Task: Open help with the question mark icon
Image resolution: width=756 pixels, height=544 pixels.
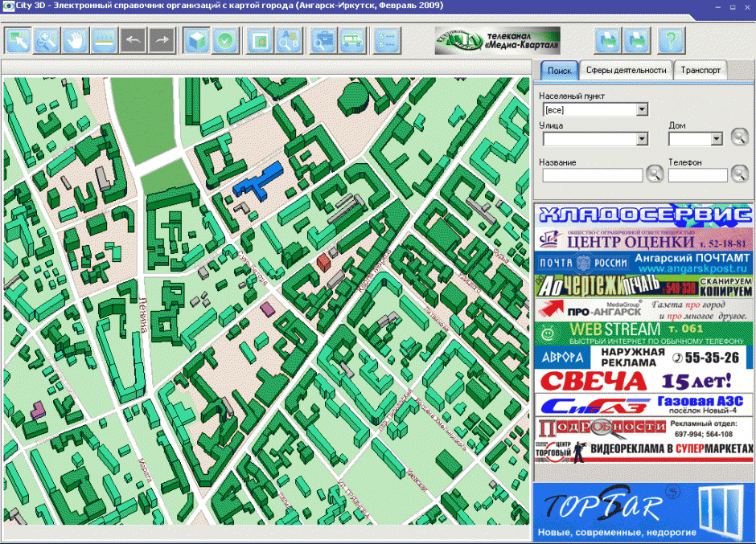Action: click(x=671, y=40)
